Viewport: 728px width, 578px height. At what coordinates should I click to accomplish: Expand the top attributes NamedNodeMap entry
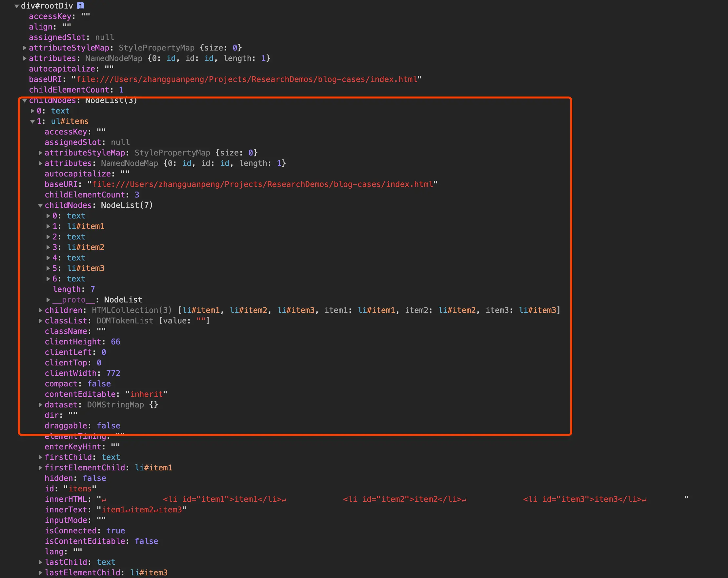[x=24, y=58]
